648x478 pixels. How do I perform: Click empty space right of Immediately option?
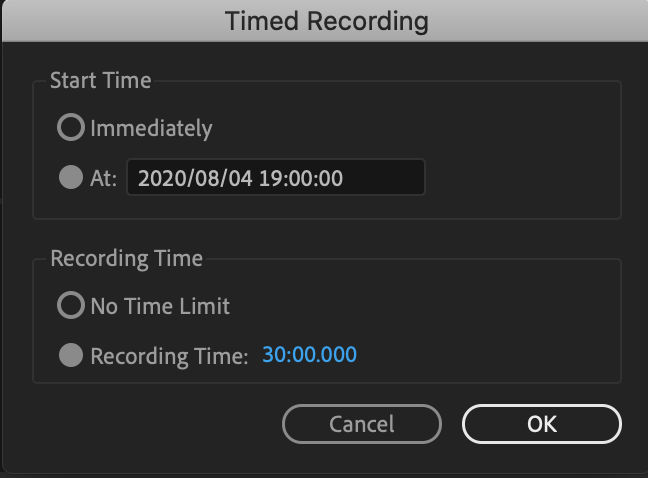420,128
